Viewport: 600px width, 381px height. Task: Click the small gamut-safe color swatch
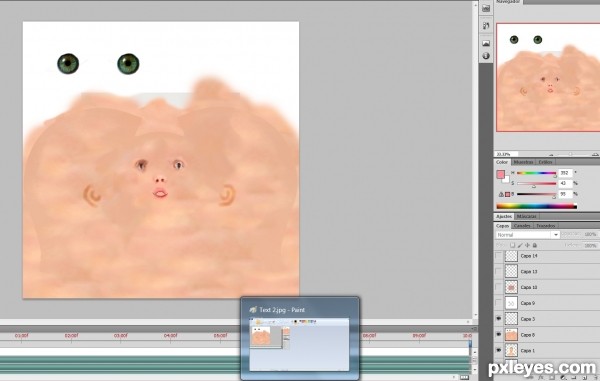pos(507,194)
